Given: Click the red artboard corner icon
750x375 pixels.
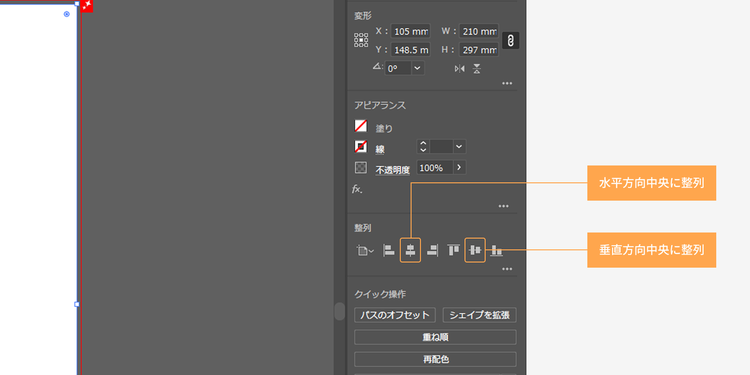Looking at the screenshot, I should [87, 6].
